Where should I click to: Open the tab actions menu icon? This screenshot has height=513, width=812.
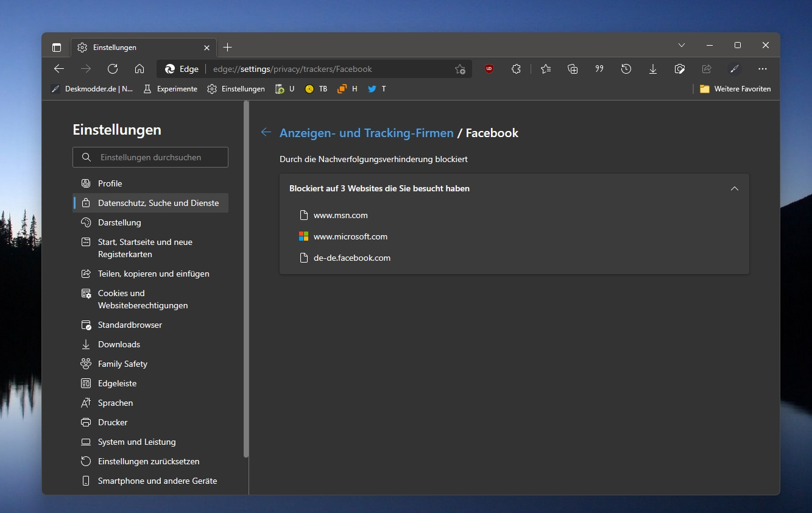pyautogui.click(x=57, y=47)
